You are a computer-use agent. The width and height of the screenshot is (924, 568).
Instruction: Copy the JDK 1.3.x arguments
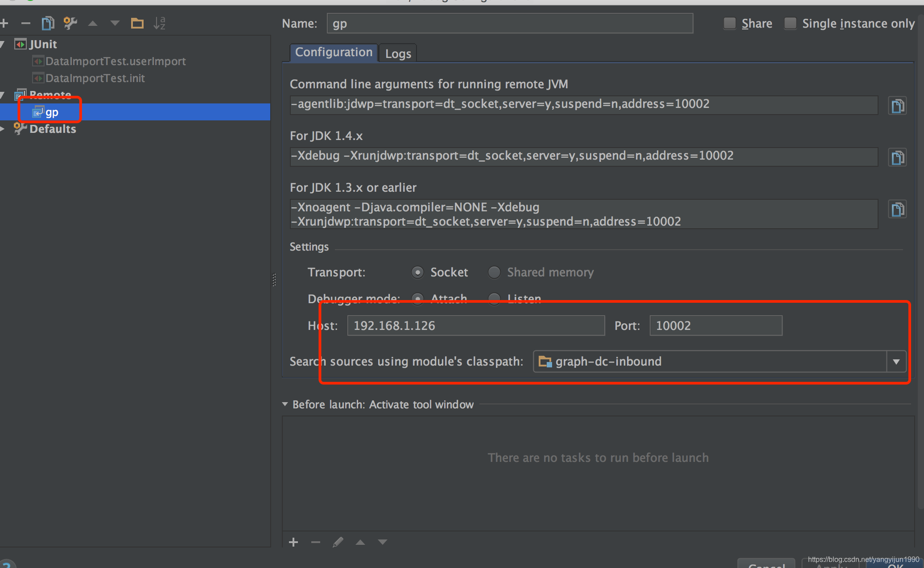coord(897,209)
